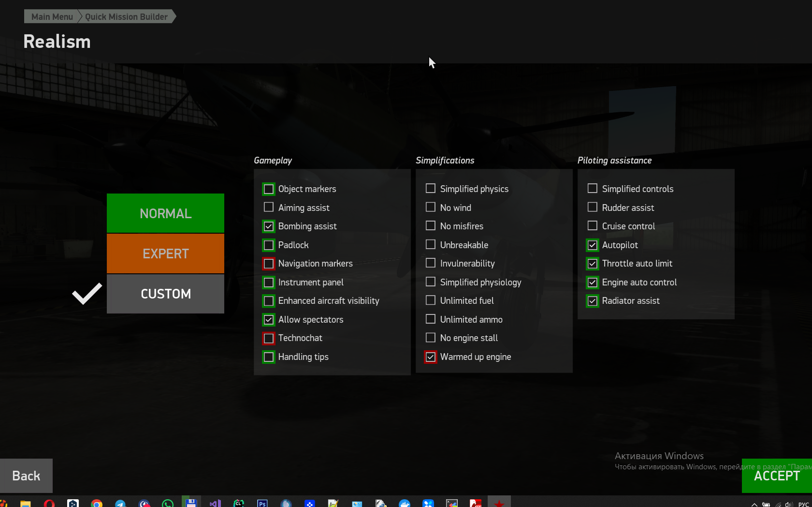
Task: Select the NORMAL realism preset
Action: coord(165,213)
